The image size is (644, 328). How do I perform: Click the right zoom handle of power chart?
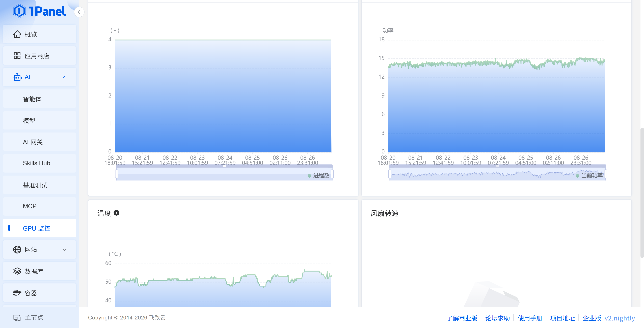pos(605,174)
